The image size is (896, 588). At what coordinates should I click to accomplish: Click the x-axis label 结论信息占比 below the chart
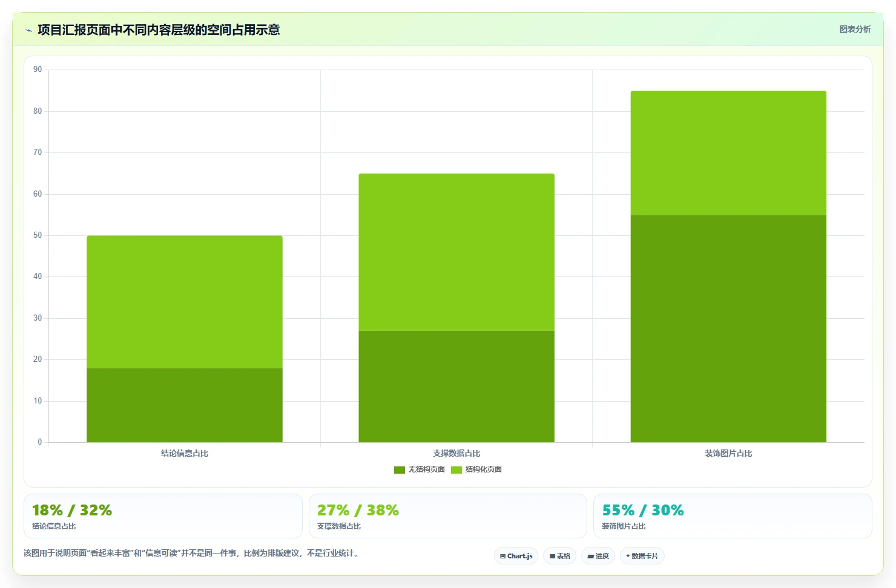point(185,453)
